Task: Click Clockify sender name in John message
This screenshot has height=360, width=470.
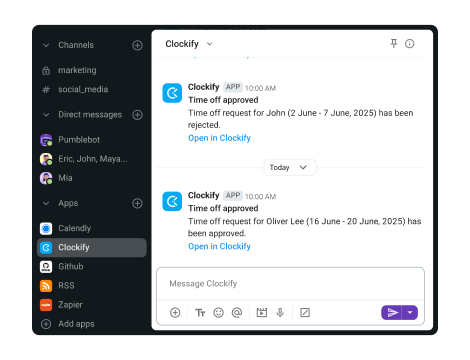Action: tap(203, 87)
